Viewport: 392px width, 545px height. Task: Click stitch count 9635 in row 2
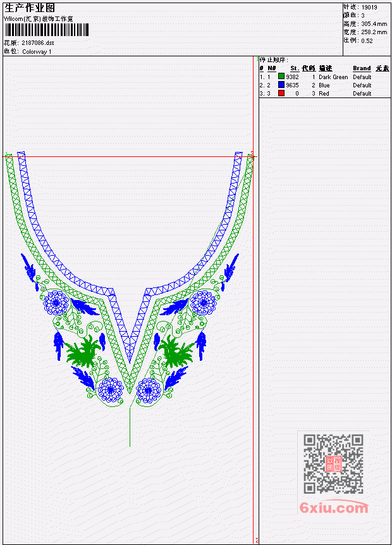[292, 85]
